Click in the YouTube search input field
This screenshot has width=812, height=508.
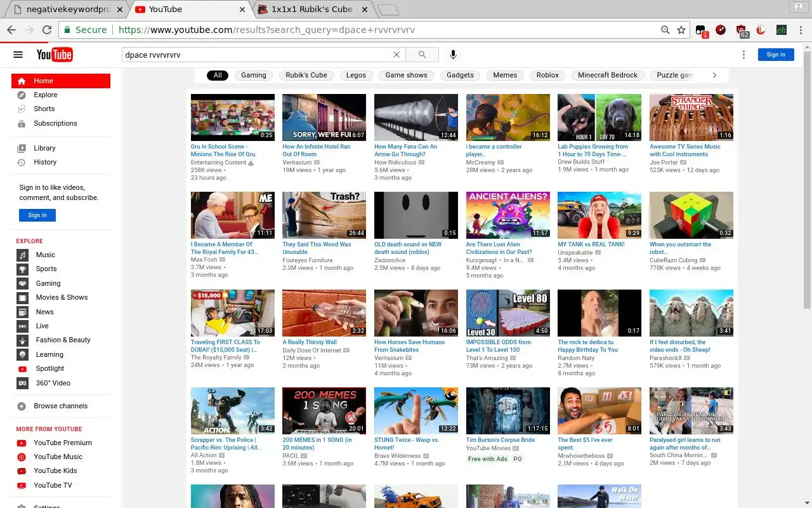coord(257,55)
